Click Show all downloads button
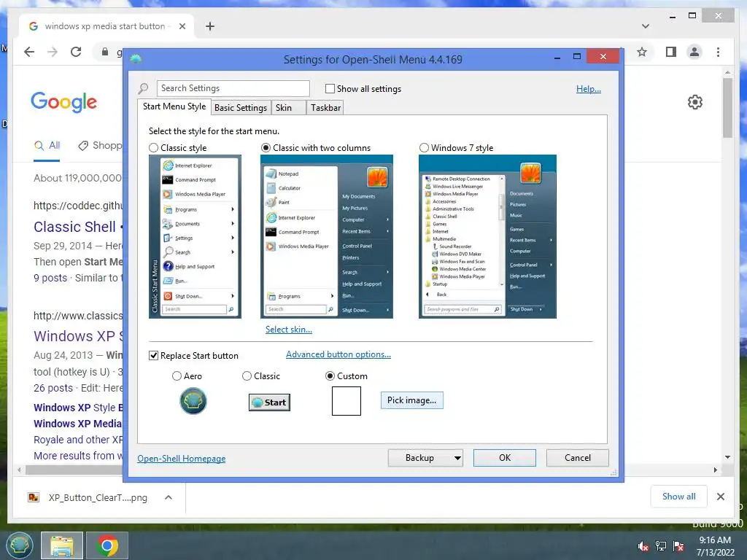 (x=678, y=497)
